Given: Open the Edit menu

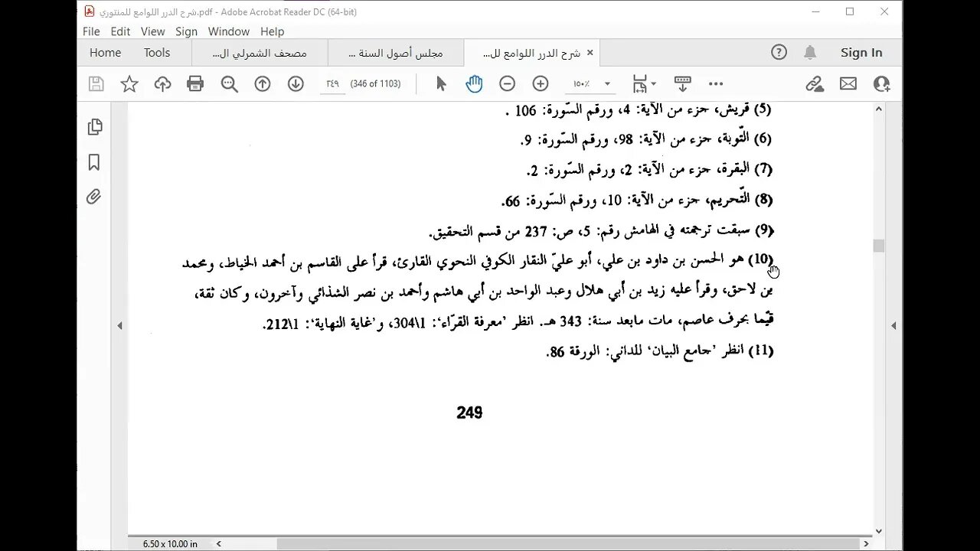Looking at the screenshot, I should pyautogui.click(x=120, y=31).
